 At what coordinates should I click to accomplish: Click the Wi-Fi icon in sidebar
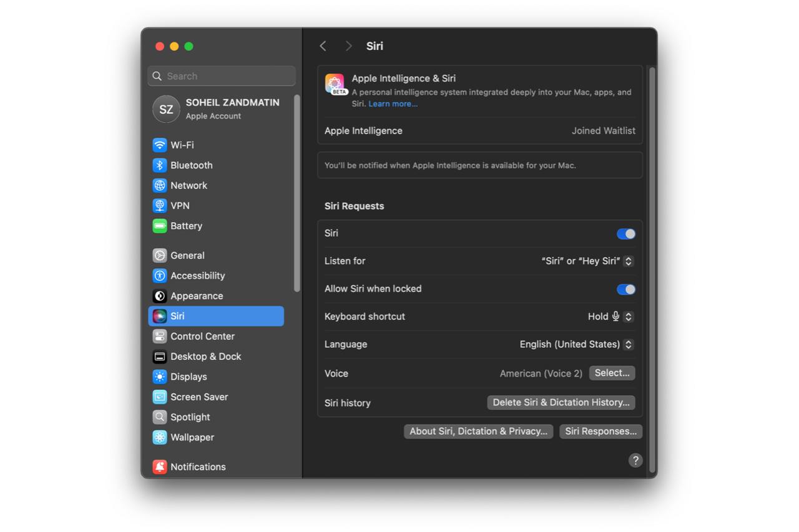160,145
